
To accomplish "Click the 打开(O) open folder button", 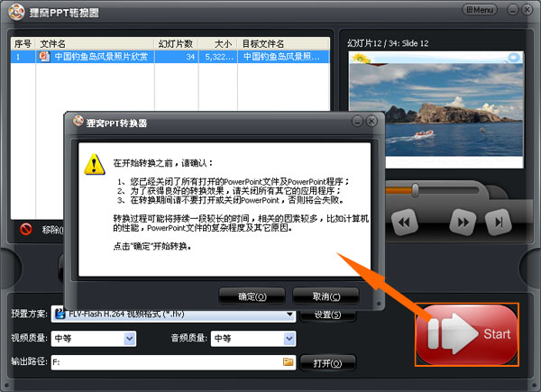I will pos(327,363).
